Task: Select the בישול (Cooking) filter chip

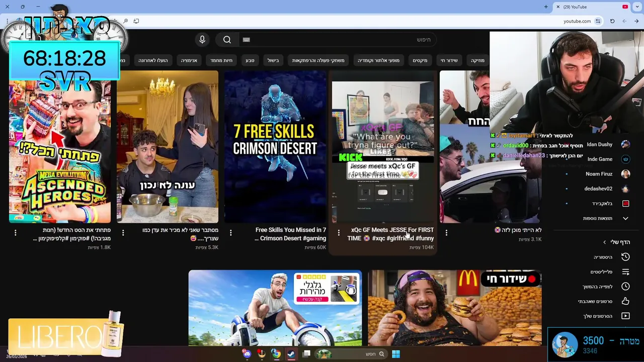Action: [x=273, y=60]
